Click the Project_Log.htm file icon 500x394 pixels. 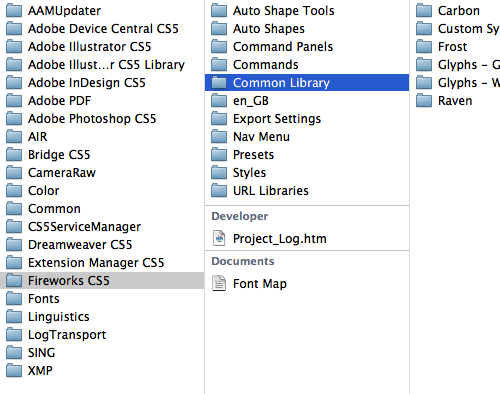[219, 238]
